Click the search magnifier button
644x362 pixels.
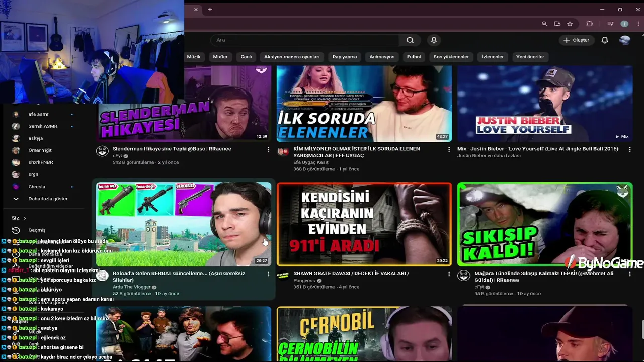410,40
